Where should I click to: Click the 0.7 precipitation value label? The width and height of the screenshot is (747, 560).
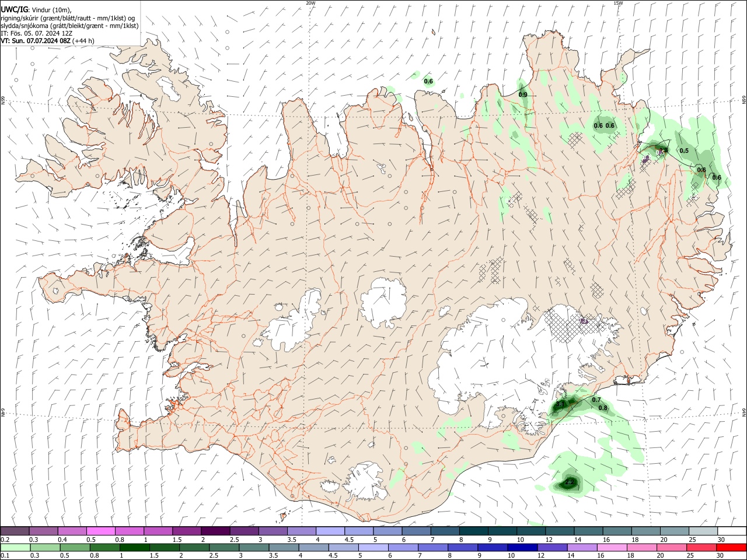596,400
